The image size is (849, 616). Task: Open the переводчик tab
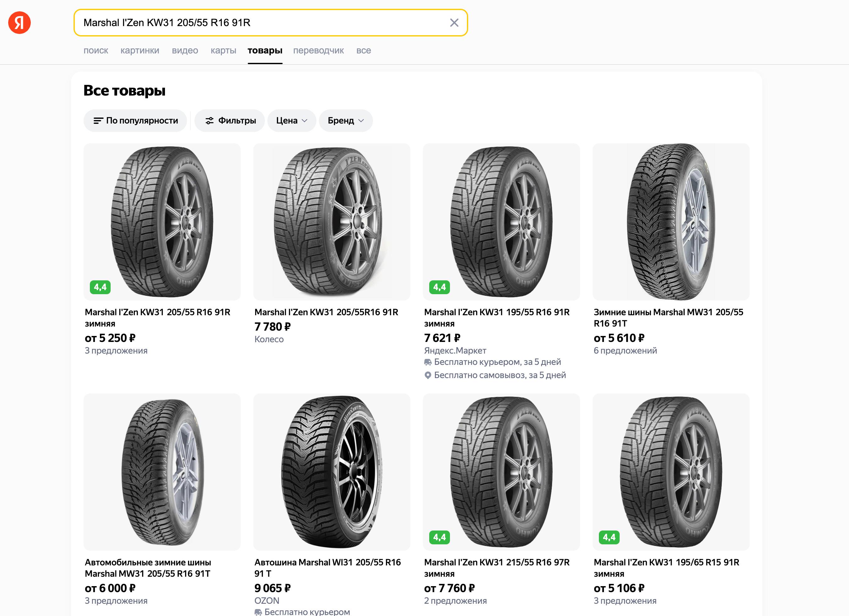click(x=319, y=50)
